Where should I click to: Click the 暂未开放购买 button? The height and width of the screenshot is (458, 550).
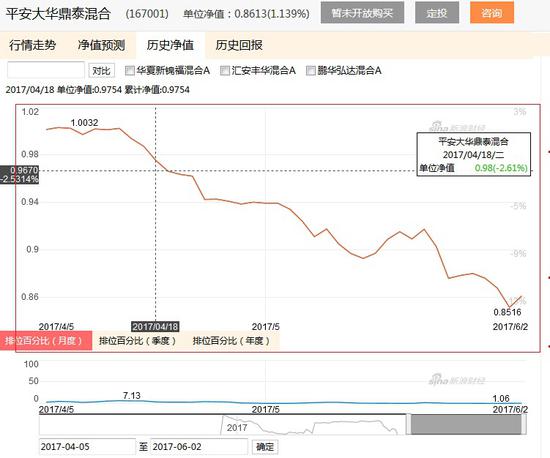pyautogui.click(x=362, y=13)
